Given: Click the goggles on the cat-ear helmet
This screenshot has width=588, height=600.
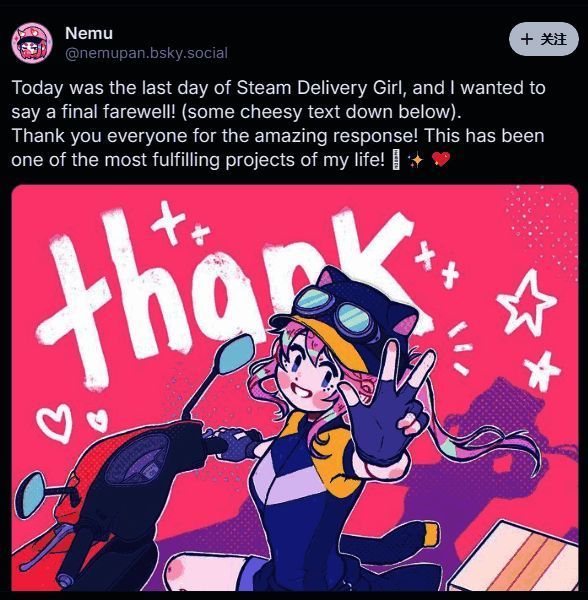Looking at the screenshot, I should 334,311.
